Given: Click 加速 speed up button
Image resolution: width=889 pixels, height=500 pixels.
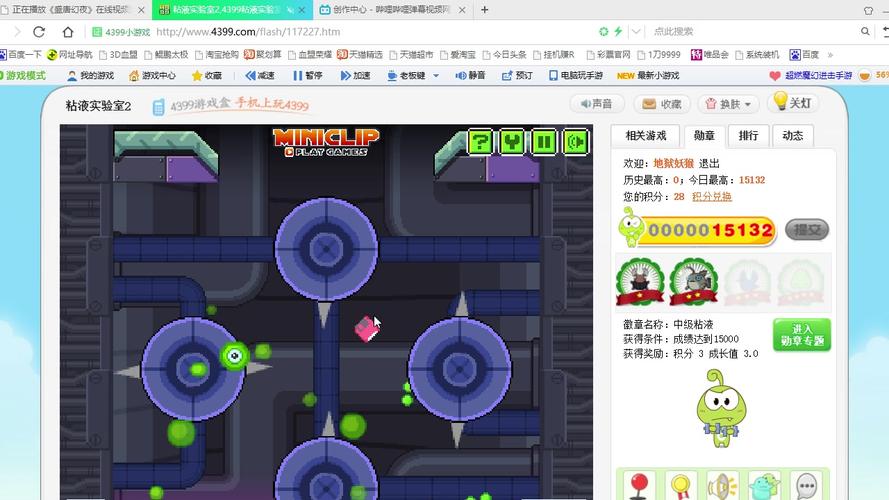Looking at the screenshot, I should click(355, 75).
